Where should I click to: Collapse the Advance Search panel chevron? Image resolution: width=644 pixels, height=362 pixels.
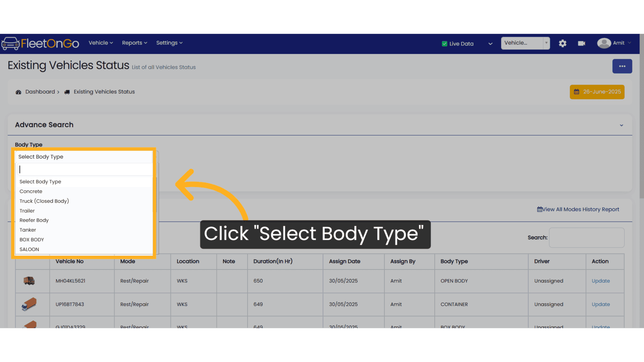pyautogui.click(x=621, y=125)
